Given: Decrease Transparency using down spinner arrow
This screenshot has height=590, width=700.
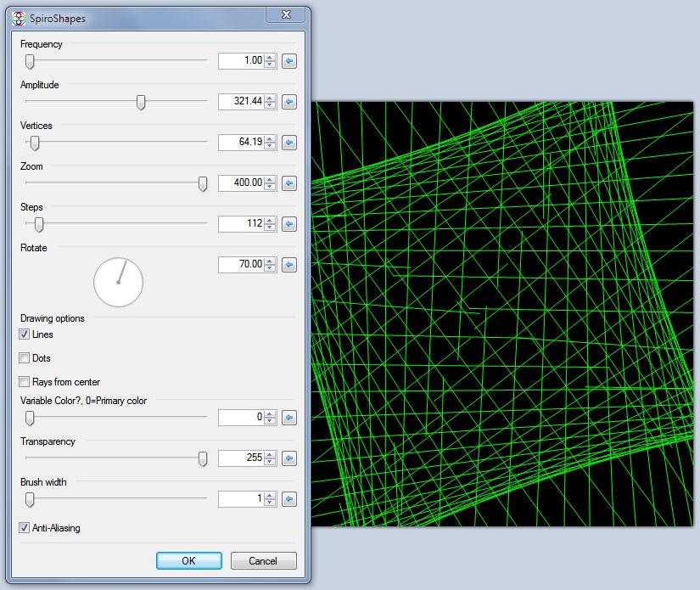Looking at the screenshot, I should (x=270, y=462).
